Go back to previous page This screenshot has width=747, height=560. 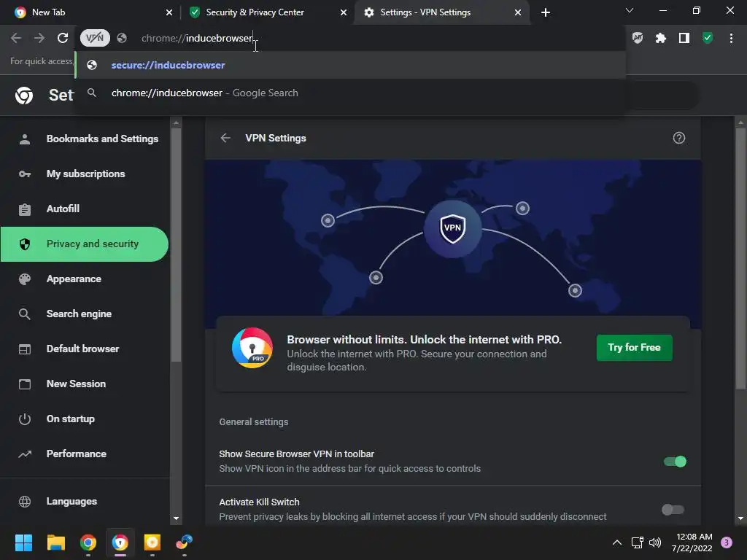(x=16, y=38)
